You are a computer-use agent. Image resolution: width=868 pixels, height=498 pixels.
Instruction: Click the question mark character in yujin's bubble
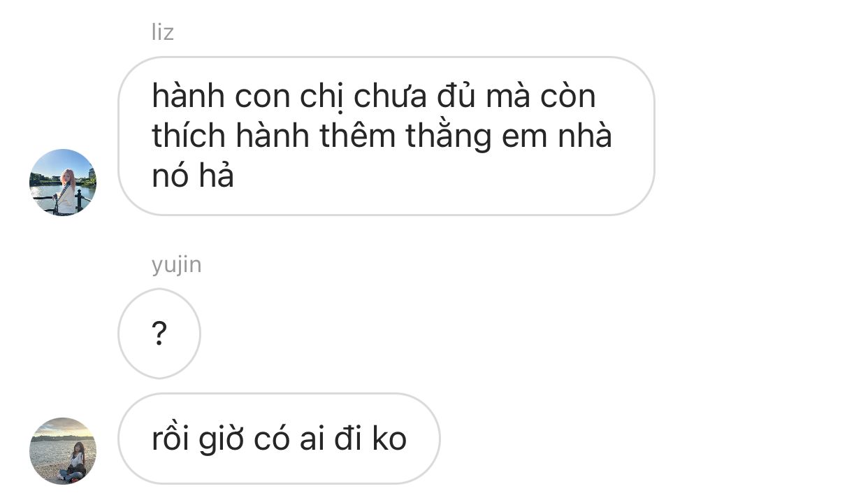[x=159, y=335]
